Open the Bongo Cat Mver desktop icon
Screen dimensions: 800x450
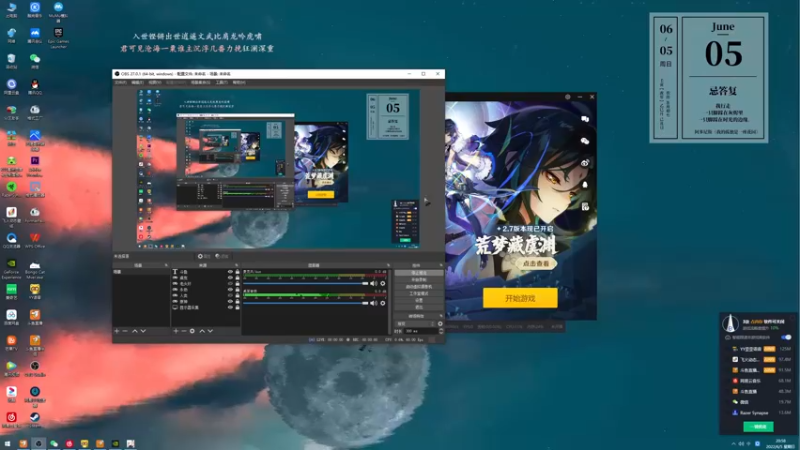pyautogui.click(x=35, y=268)
